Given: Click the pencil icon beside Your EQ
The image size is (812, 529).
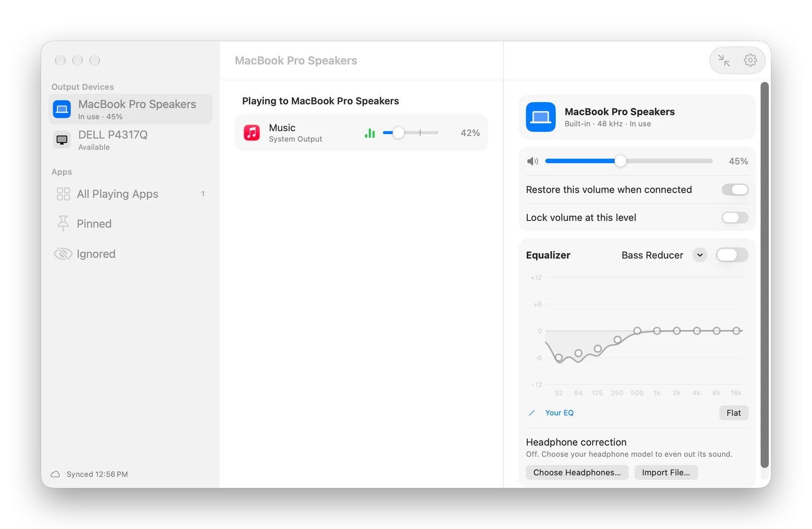Looking at the screenshot, I should point(532,413).
